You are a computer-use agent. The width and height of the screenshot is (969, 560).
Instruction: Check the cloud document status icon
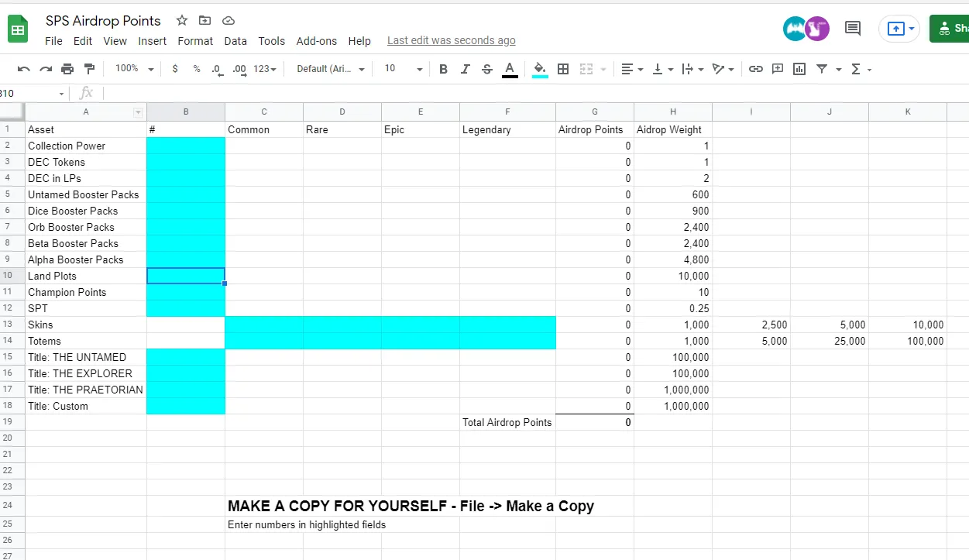[228, 20]
